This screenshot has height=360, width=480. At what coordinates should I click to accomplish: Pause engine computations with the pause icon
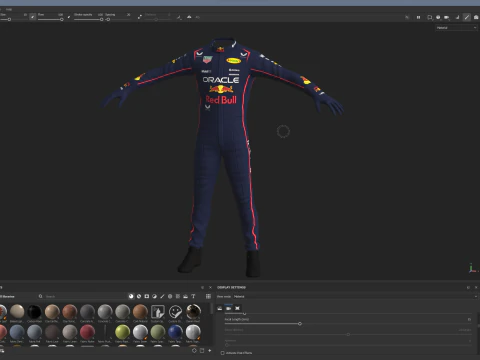coord(418,17)
